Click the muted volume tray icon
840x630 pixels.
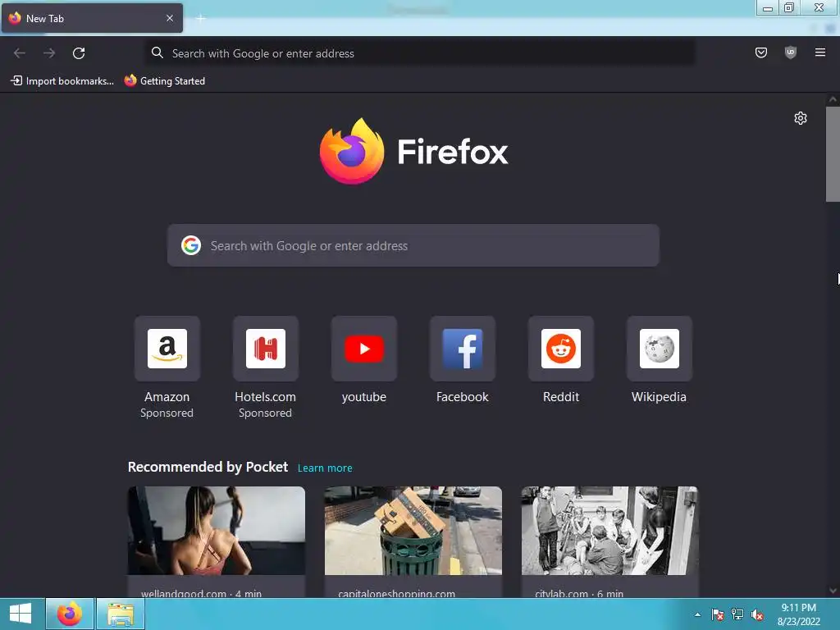click(757, 614)
